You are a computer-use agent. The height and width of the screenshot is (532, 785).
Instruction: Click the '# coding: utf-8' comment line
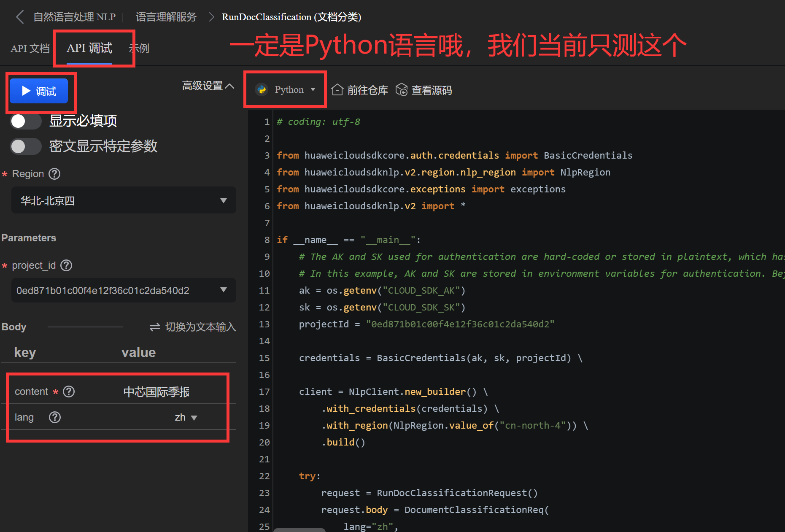(318, 122)
